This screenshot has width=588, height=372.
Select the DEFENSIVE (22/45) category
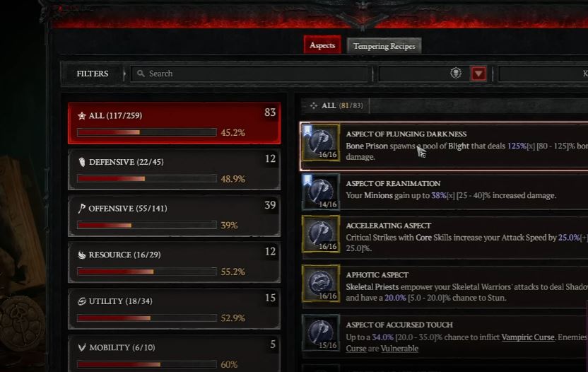pyautogui.click(x=175, y=170)
